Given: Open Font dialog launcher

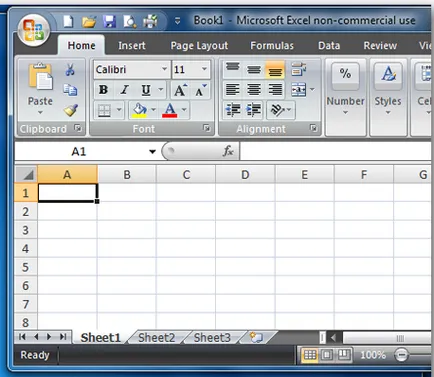Looking at the screenshot, I should click(207, 128).
